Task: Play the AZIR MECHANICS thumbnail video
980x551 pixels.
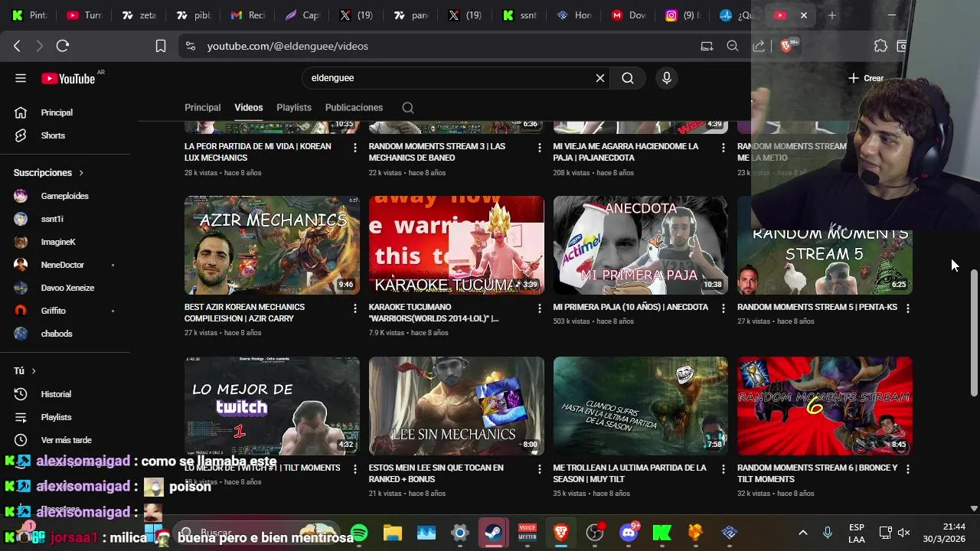Action: tap(272, 245)
